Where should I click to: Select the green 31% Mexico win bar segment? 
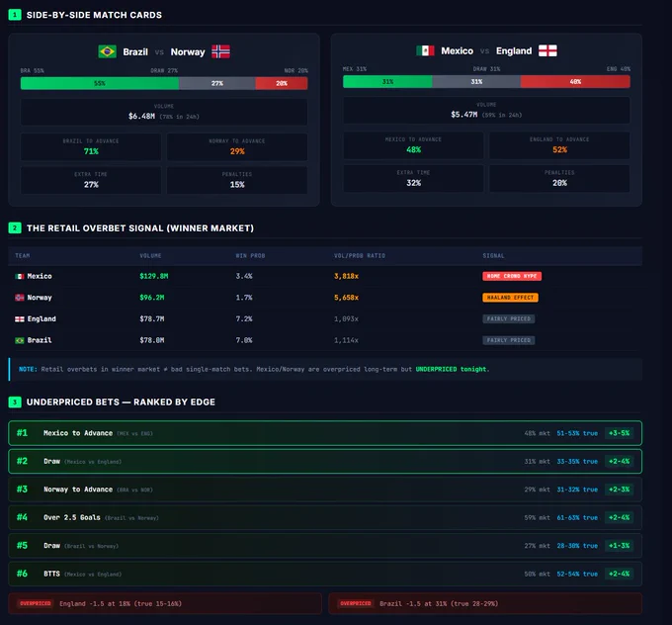[387, 81]
